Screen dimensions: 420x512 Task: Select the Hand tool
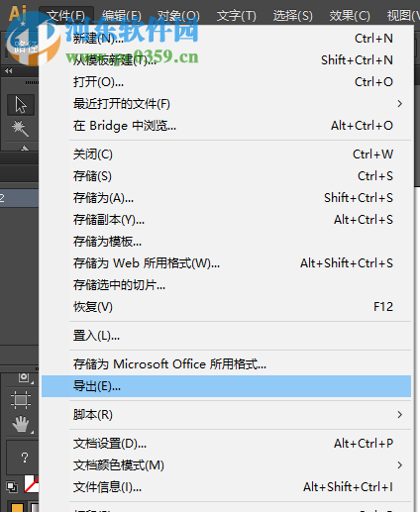pyautogui.click(x=21, y=425)
